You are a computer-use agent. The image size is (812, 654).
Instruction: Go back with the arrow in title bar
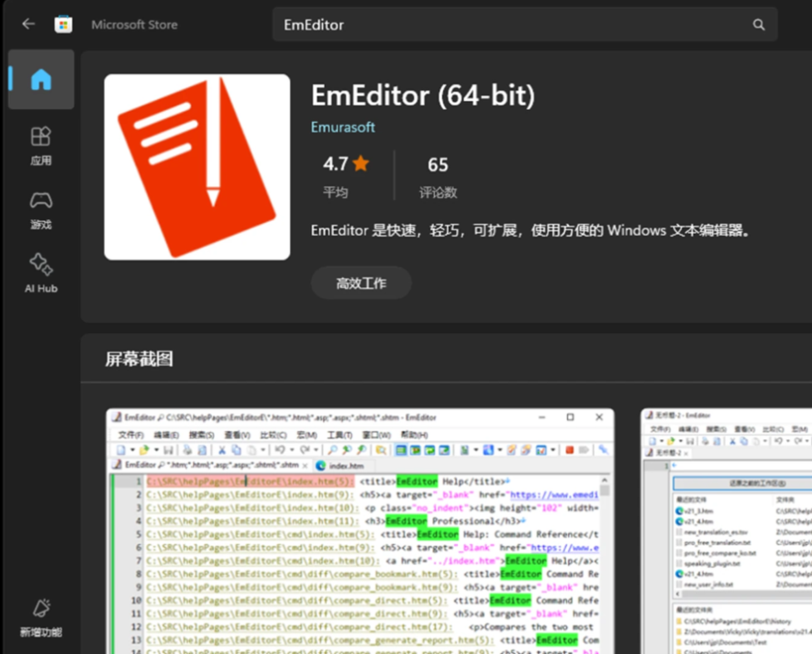point(28,24)
